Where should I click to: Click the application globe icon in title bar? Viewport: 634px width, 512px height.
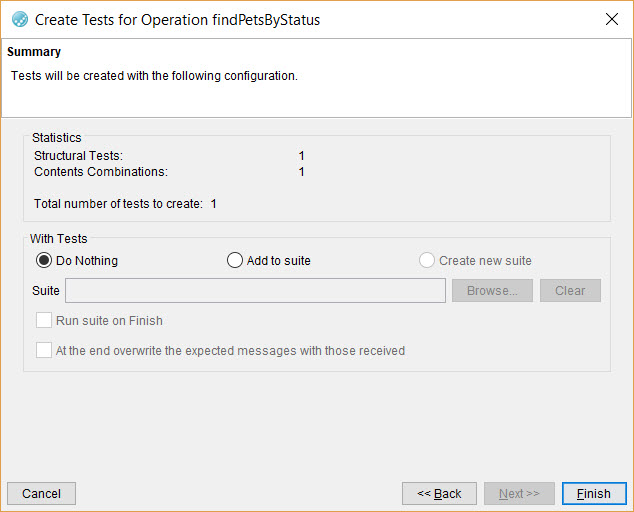20,19
